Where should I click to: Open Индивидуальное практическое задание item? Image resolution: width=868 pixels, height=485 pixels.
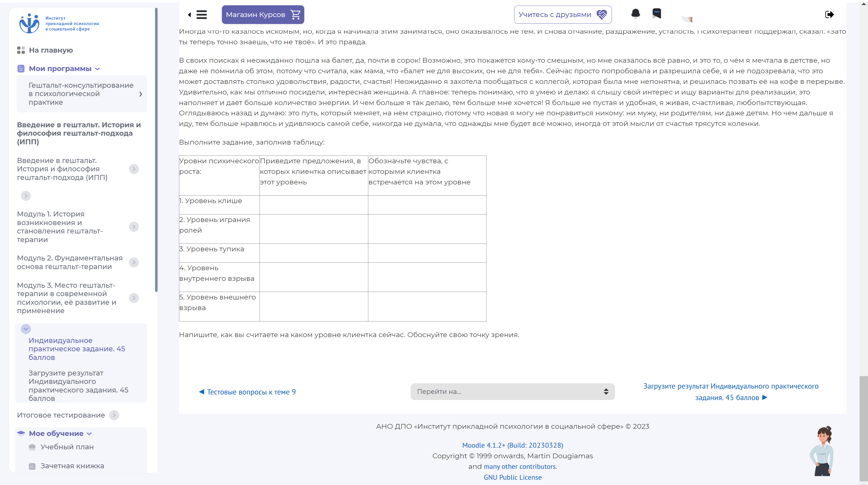tap(77, 349)
